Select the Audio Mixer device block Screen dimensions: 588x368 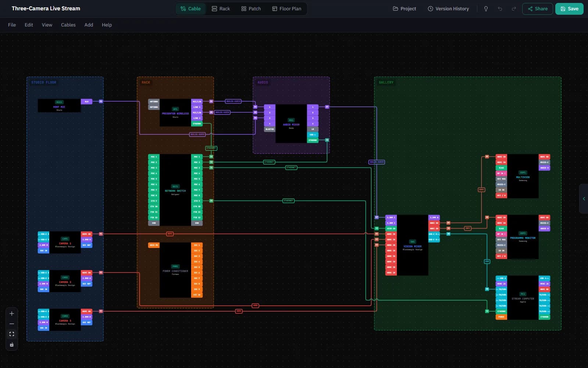291,124
